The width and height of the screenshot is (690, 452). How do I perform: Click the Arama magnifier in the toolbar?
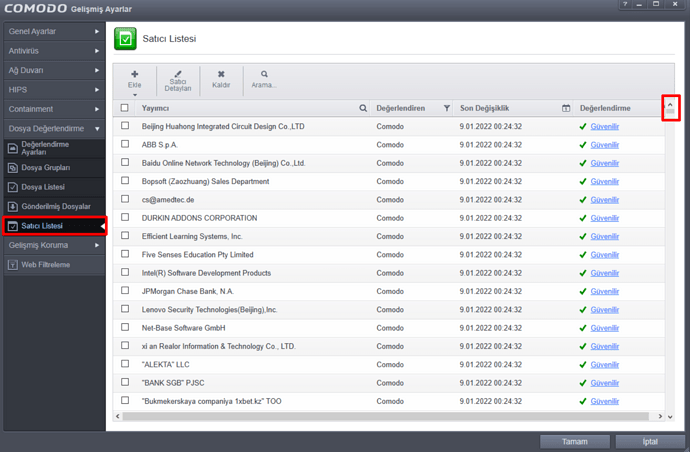[x=264, y=75]
